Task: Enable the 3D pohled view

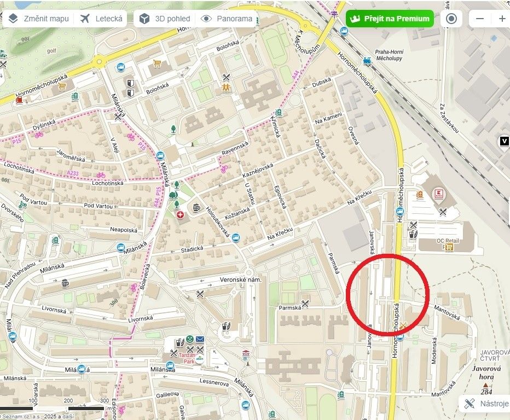Action: [x=164, y=19]
